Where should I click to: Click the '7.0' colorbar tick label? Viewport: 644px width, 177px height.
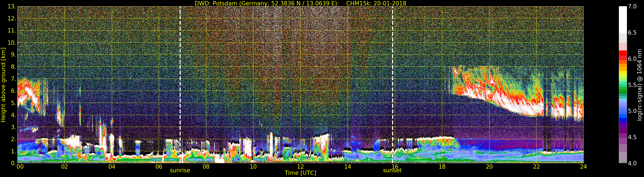tap(632, 6)
